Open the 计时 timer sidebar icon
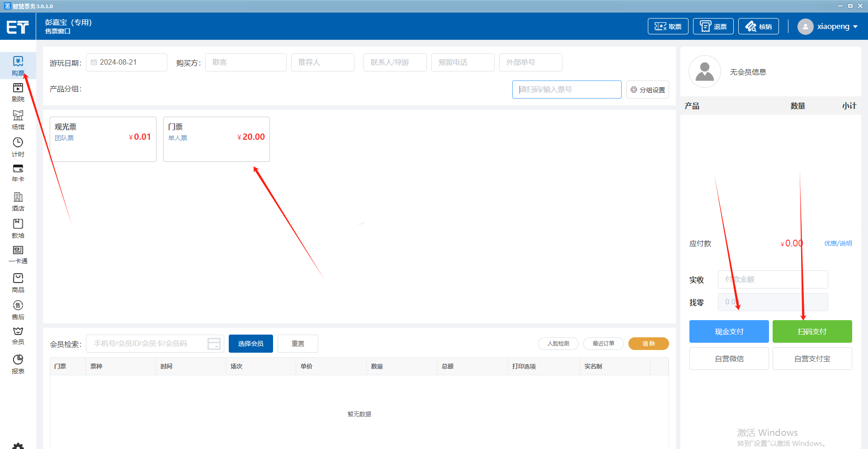The image size is (868, 449). [18, 147]
